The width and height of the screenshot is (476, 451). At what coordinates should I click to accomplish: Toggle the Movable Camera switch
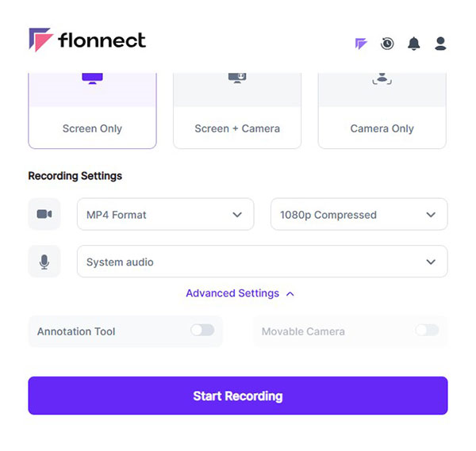[x=427, y=331]
